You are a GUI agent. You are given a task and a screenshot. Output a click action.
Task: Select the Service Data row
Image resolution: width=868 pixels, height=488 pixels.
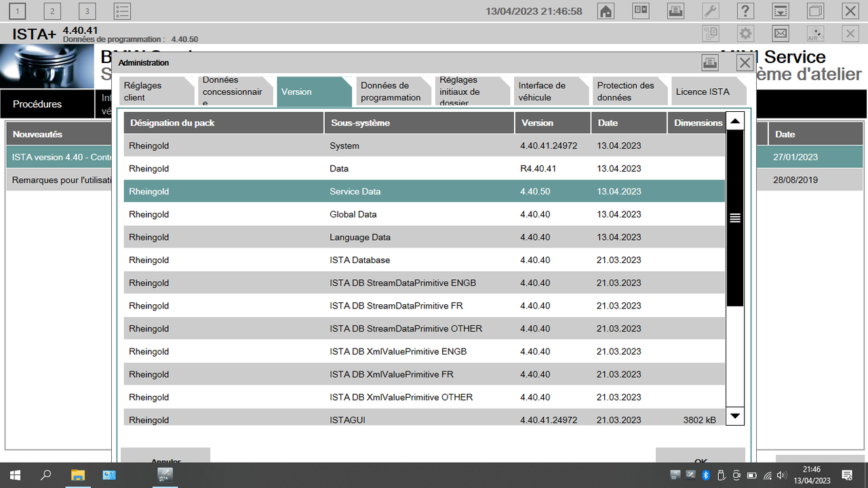[x=425, y=191]
